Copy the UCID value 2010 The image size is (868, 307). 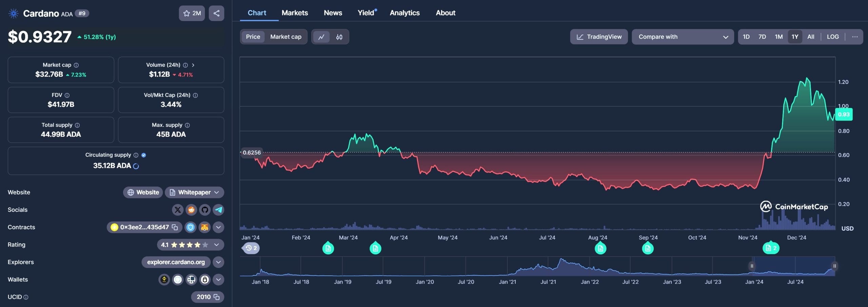(217, 297)
